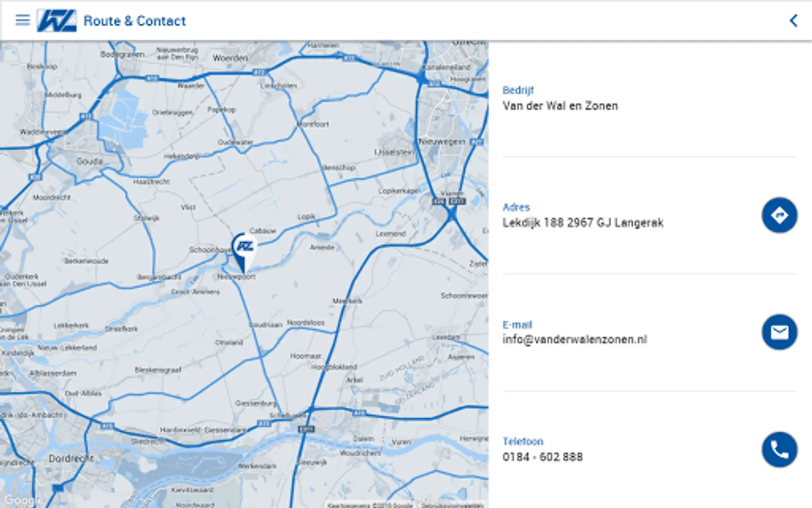Click Oudewater on the map

(236, 142)
